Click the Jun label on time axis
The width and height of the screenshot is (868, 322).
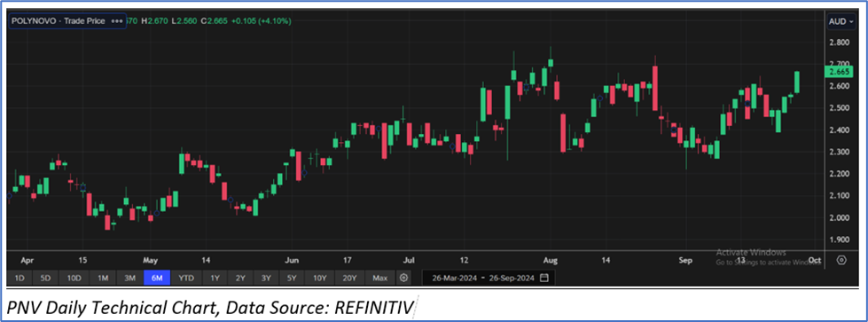[x=292, y=260]
